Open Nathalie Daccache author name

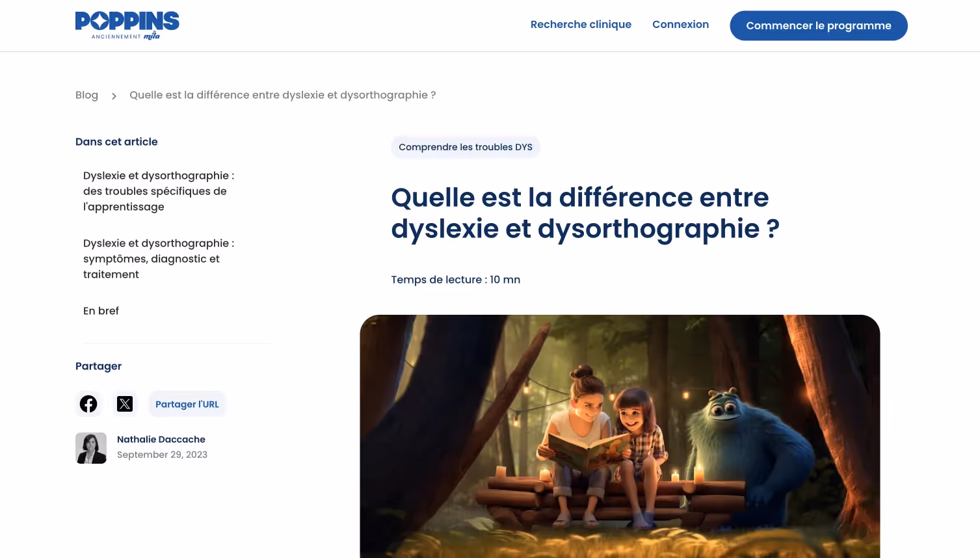coord(161,440)
